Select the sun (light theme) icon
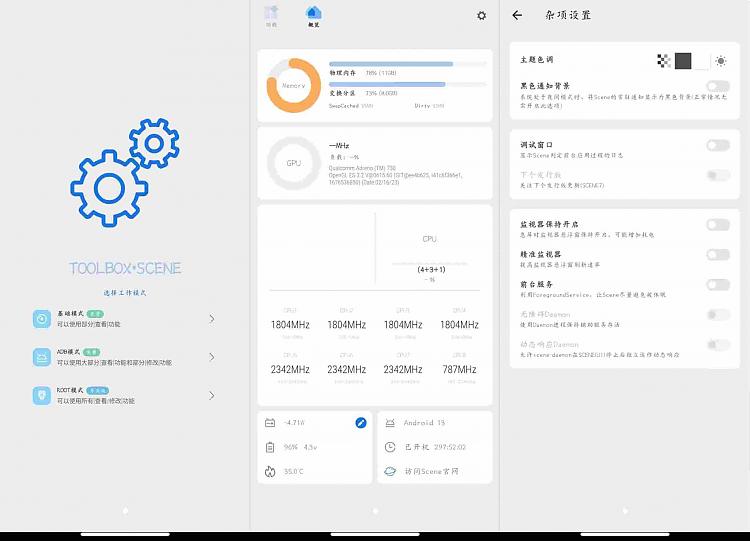This screenshot has width=750, height=541. click(x=720, y=61)
